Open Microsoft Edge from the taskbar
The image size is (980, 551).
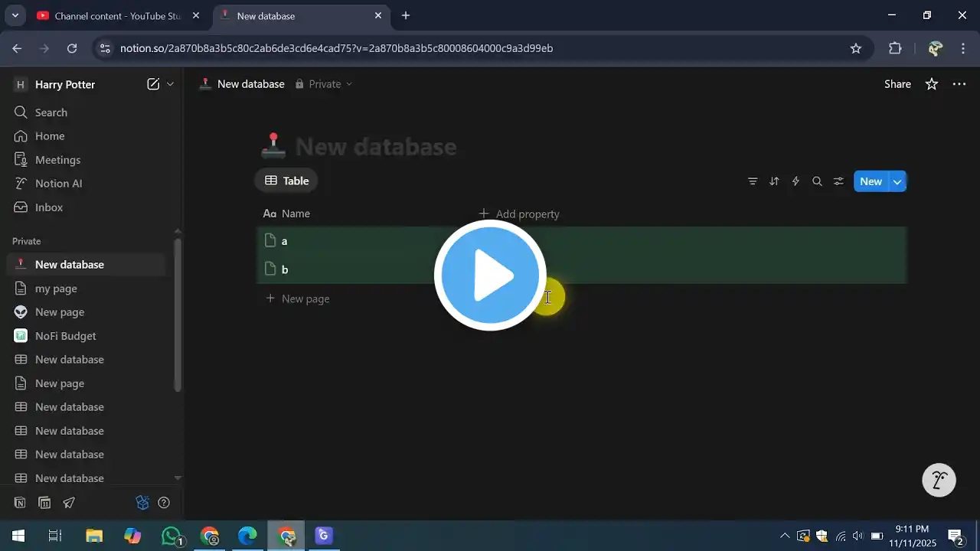pos(247,536)
